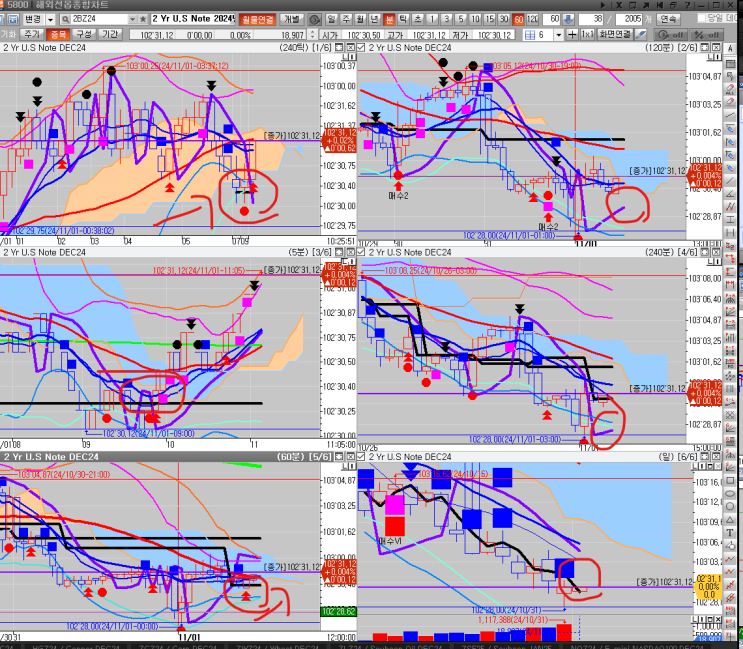Toggle the 당일 checkbox
The image size is (743, 649).
tap(702, 18)
